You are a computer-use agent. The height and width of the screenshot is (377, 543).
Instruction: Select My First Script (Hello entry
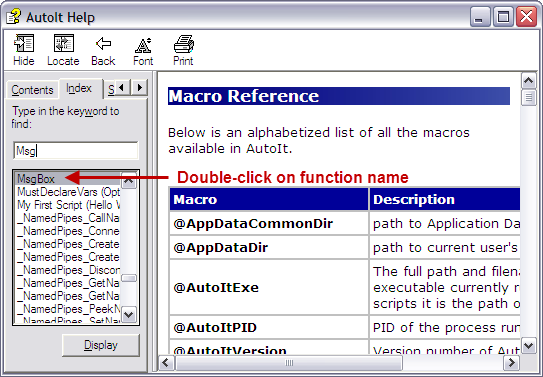[68, 205]
